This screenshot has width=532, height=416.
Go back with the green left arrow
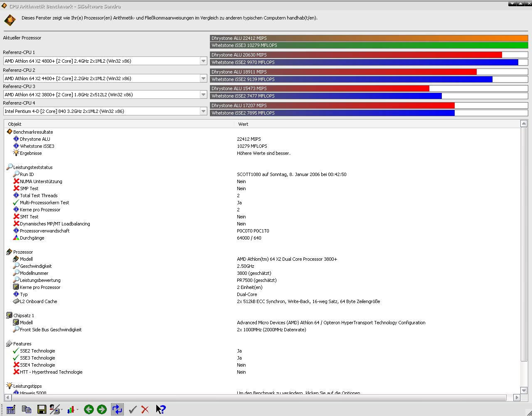click(x=89, y=409)
